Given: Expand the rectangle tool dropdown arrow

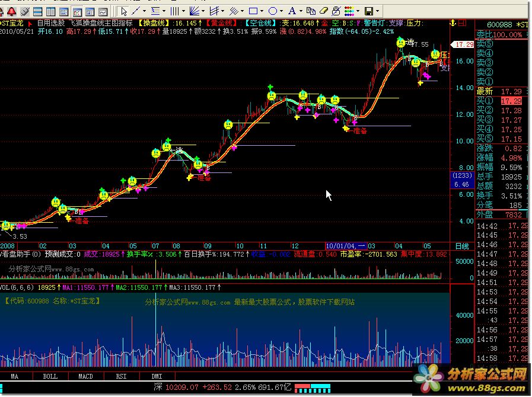Looking at the screenshot, I should pyautogui.click(x=262, y=11).
